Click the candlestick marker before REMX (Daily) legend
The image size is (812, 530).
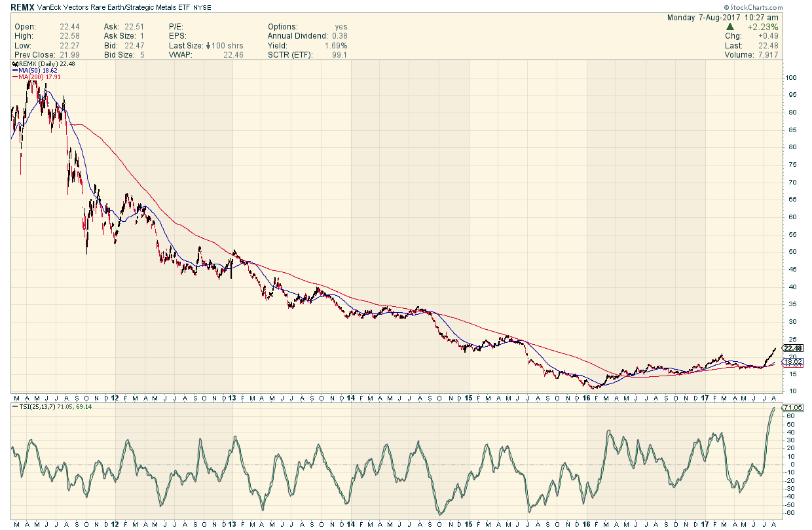click(x=14, y=63)
